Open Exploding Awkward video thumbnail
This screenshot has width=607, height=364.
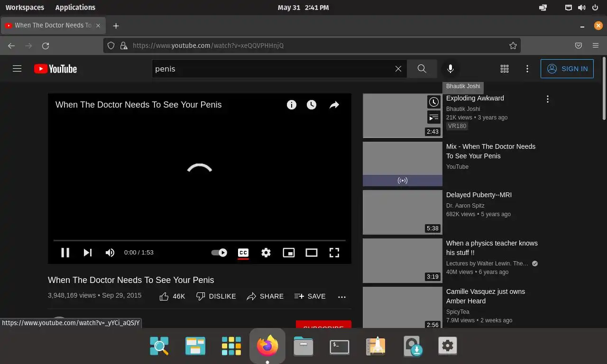403,116
